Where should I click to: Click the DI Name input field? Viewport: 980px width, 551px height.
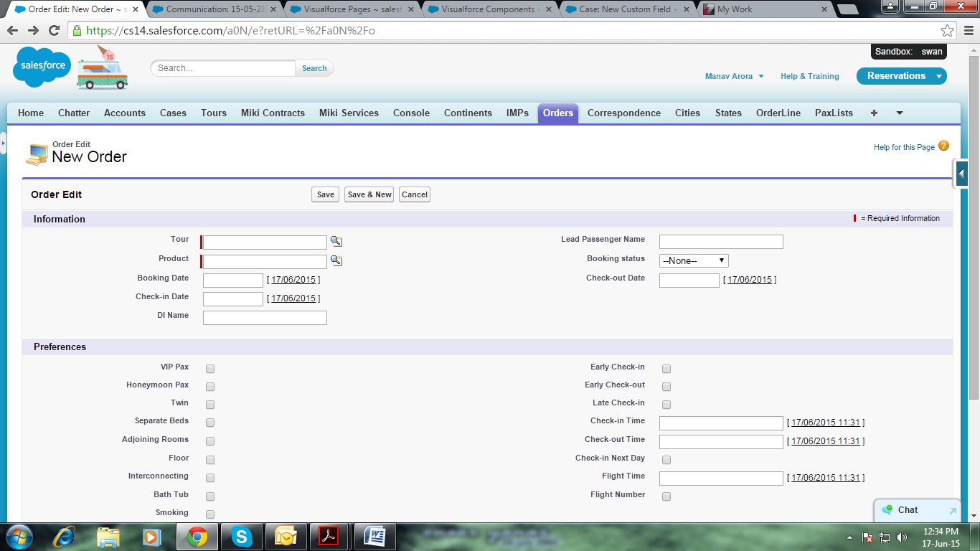[265, 317]
